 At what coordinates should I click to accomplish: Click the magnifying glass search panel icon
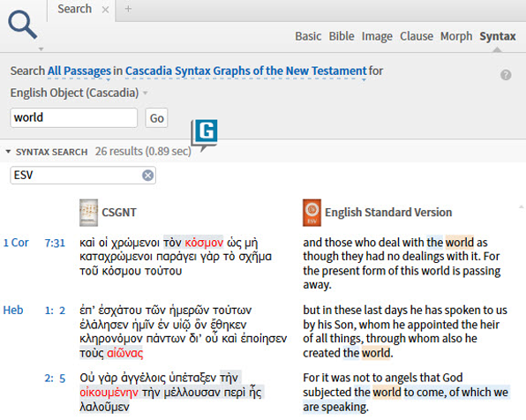[22, 25]
